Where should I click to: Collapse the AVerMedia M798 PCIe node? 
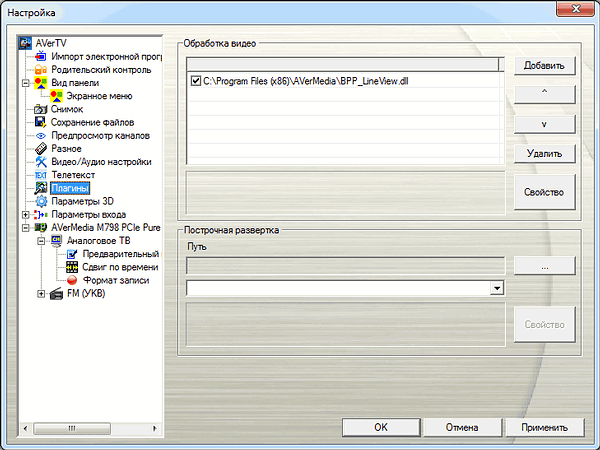26,228
